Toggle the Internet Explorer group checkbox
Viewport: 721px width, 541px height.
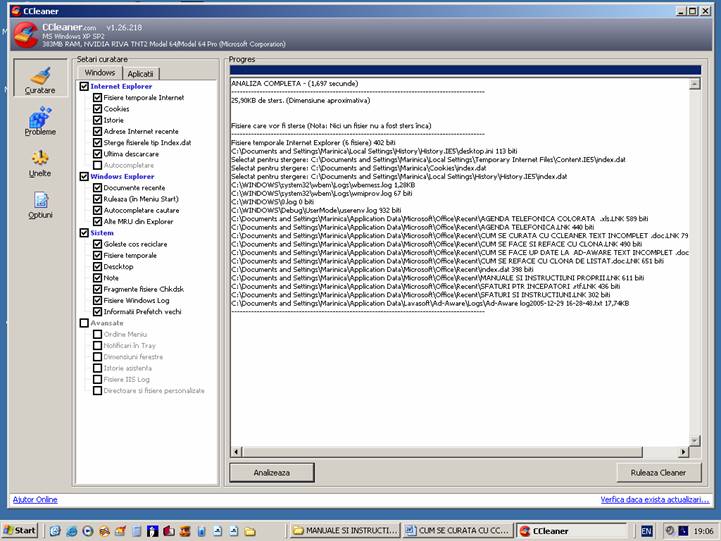[x=84, y=87]
